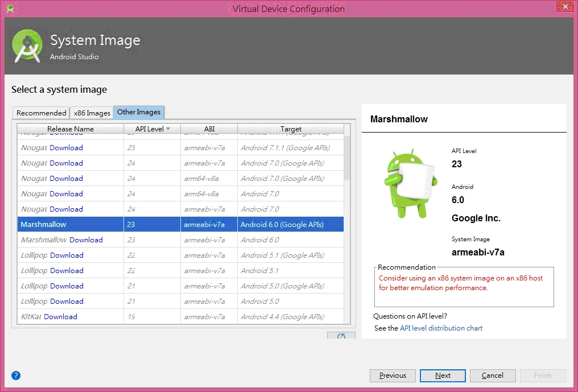Click the Marshmallow heading in details panel
This screenshot has width=578, height=392.
pos(399,119)
